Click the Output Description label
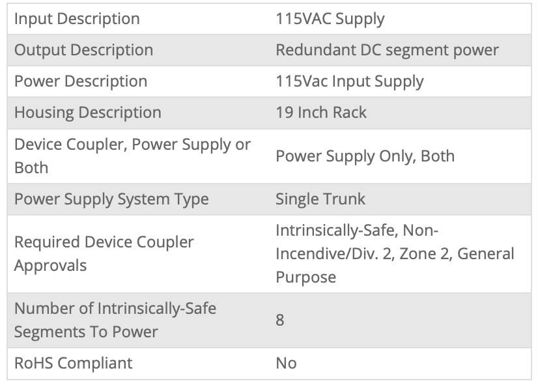 (x=83, y=50)
